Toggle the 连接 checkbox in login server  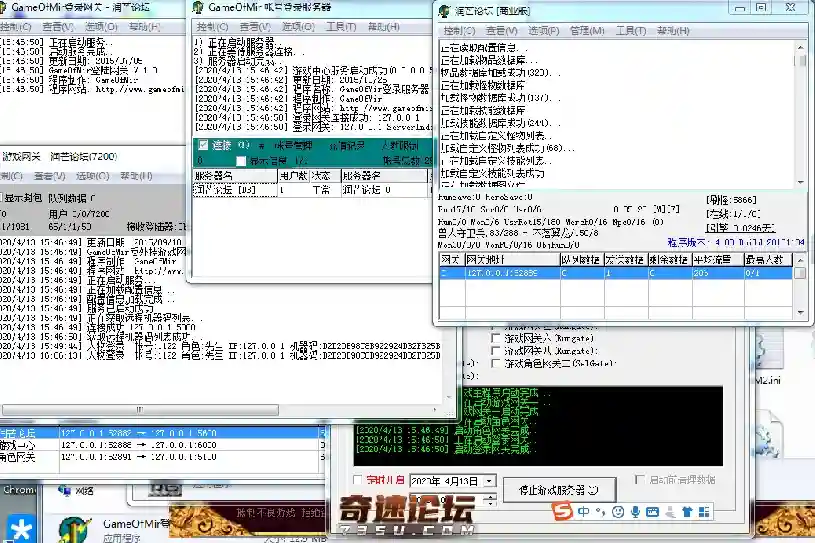(203, 145)
